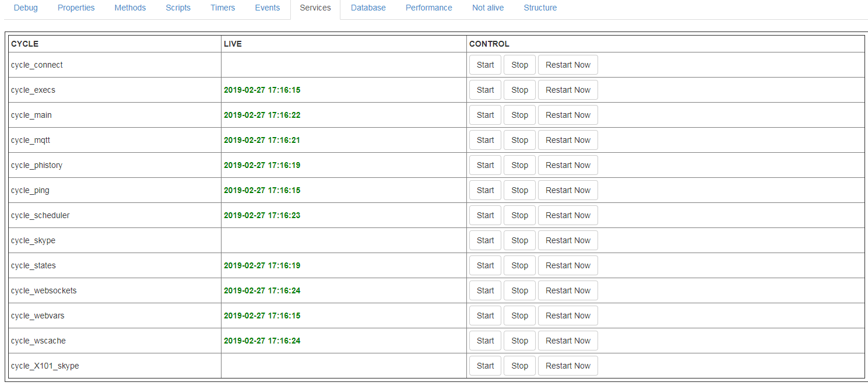Select the Timers tab

point(223,8)
